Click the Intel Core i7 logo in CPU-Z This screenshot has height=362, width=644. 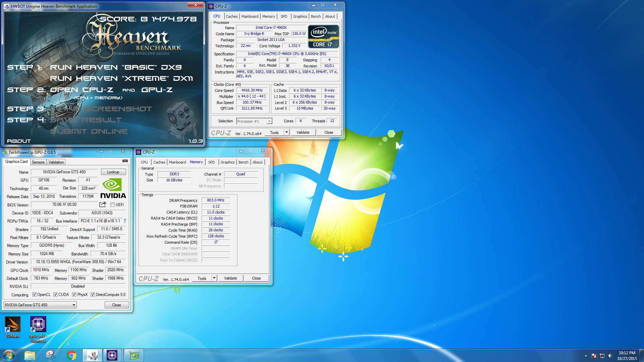coord(323,37)
